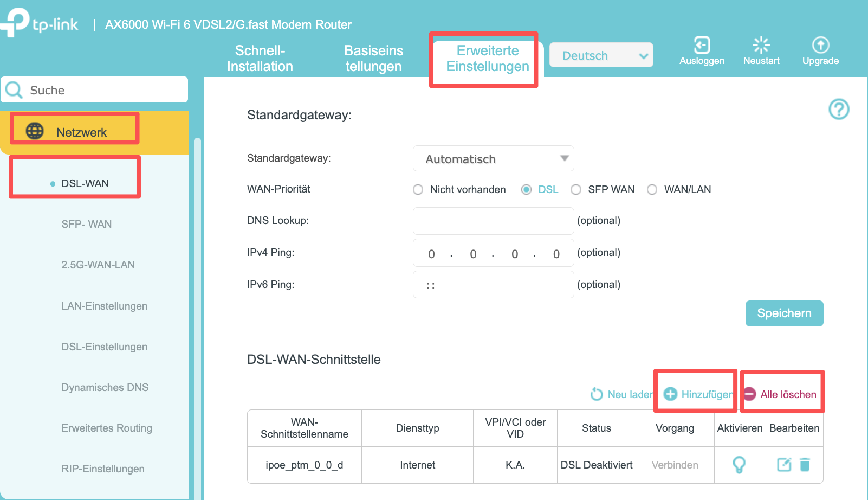Click the sidebar vertical scrollbar
Viewport: 868px width, 500px height.
click(x=197, y=319)
